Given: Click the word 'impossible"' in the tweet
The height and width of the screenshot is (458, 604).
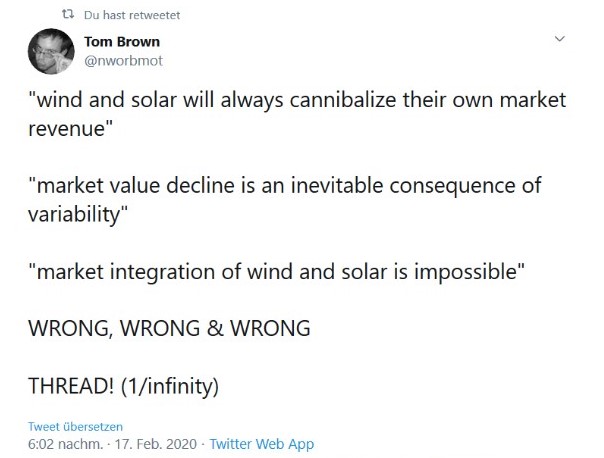Looking at the screenshot, I should click(x=469, y=272).
